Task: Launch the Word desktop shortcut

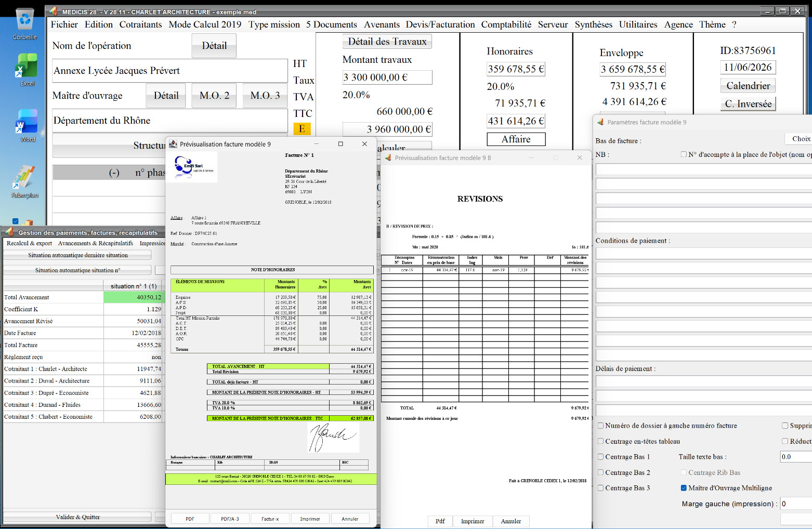Action: click(27, 126)
